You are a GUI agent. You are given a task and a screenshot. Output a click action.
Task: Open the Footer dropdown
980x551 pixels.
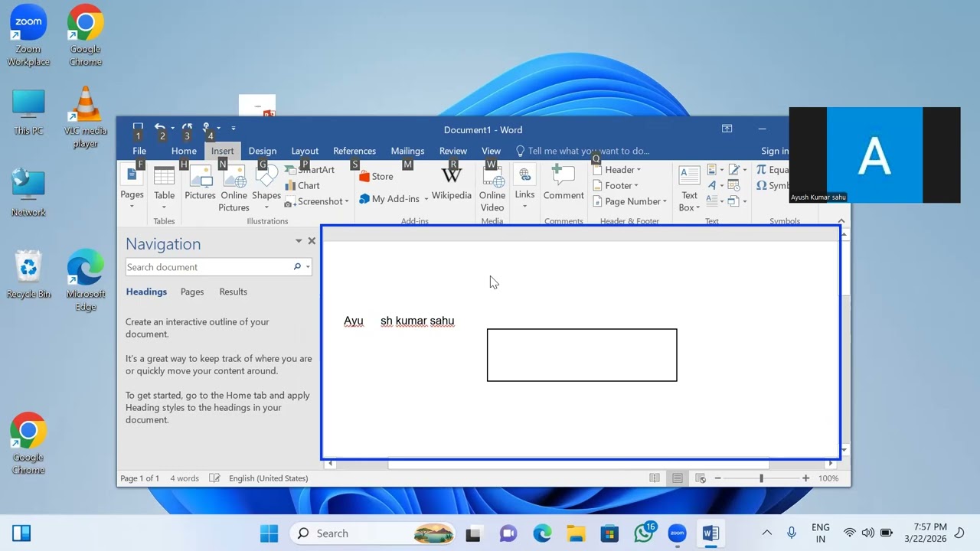point(616,185)
